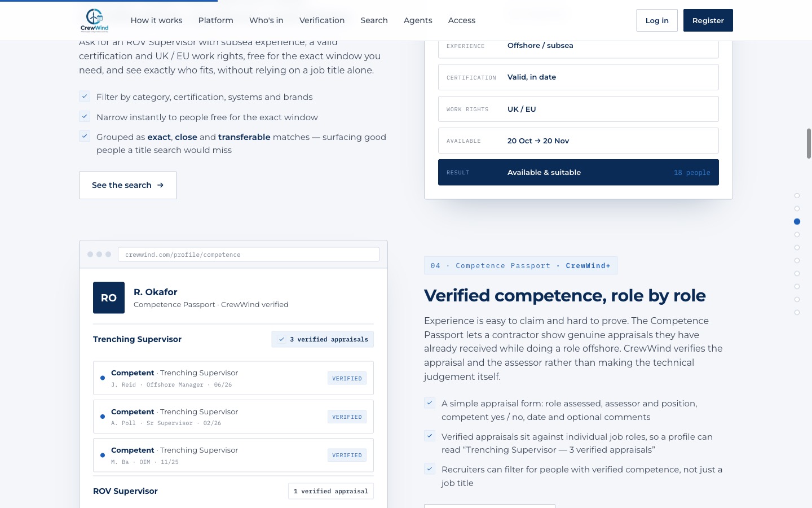Open the How it works menu item

point(156,20)
